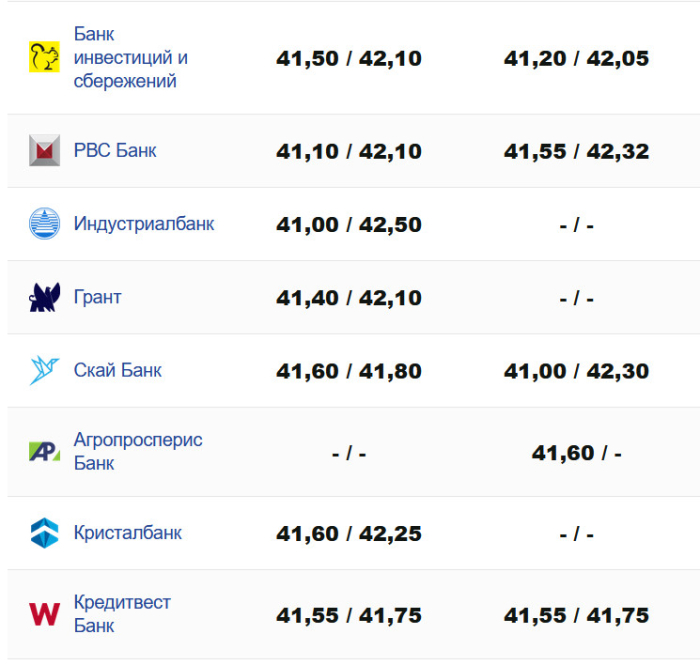
Task: Open the Кредитвест Банк link
Action: pos(122,614)
